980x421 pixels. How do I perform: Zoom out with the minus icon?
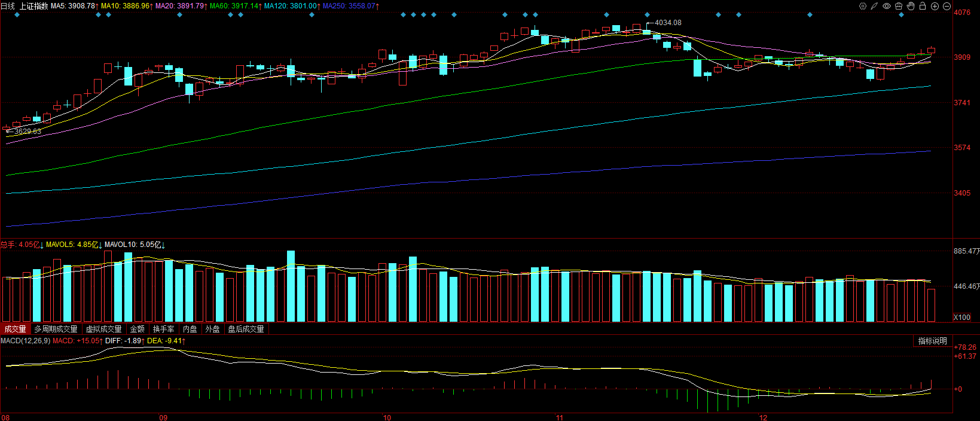coord(947,6)
